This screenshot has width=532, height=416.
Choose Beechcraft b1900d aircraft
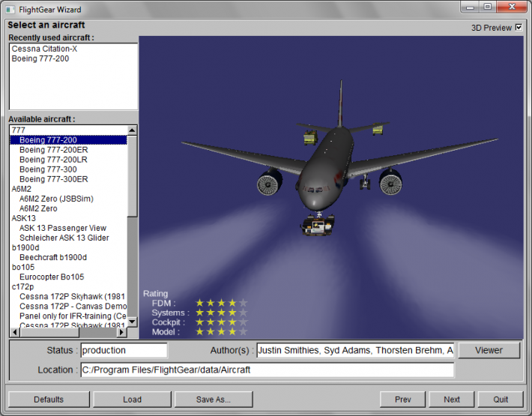click(x=53, y=258)
